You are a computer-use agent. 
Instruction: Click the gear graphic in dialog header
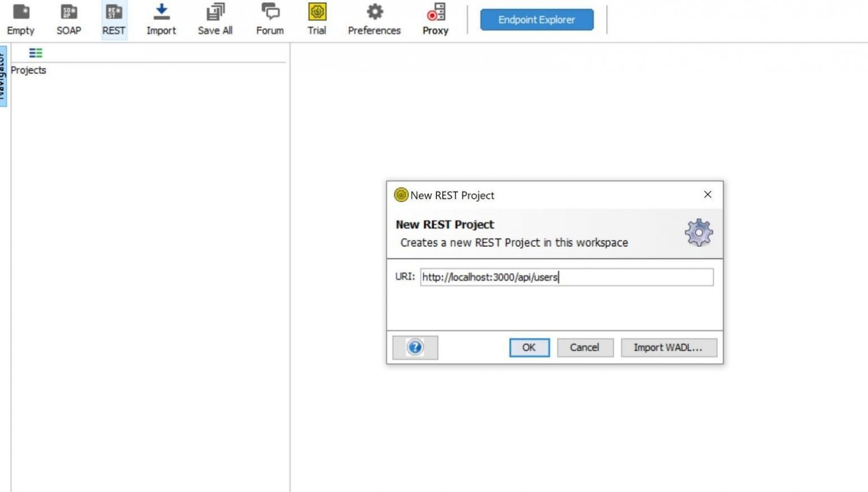coord(699,232)
